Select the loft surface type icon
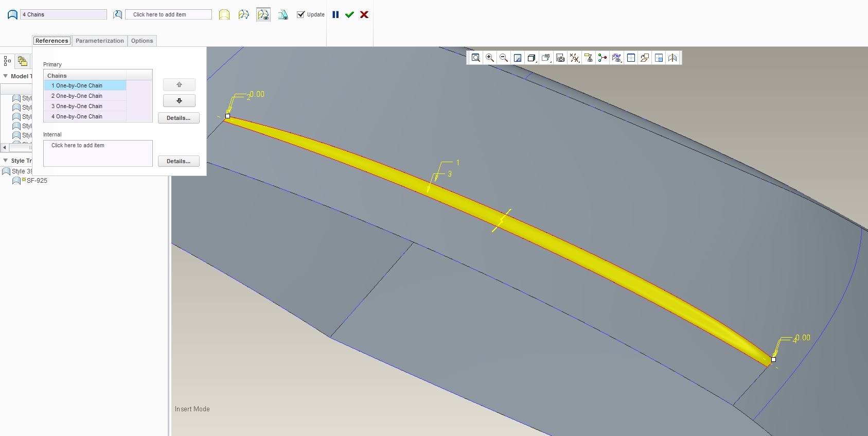The width and height of the screenshot is (868, 436). 244,14
